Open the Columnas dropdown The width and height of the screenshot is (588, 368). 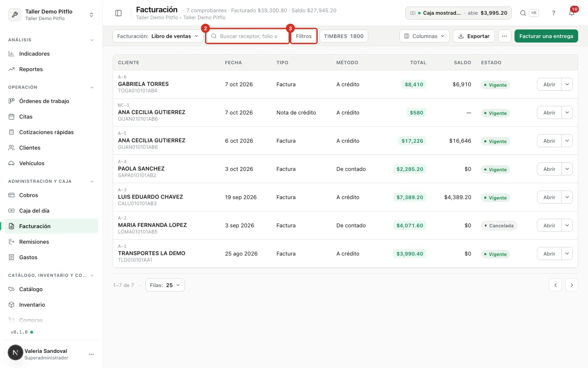(x=424, y=36)
